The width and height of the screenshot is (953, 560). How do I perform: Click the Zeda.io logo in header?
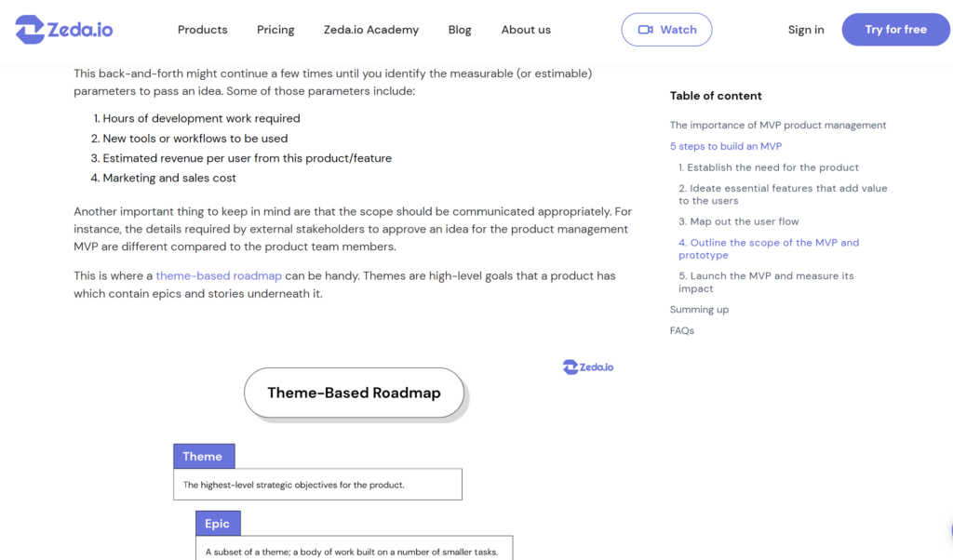pos(64,30)
